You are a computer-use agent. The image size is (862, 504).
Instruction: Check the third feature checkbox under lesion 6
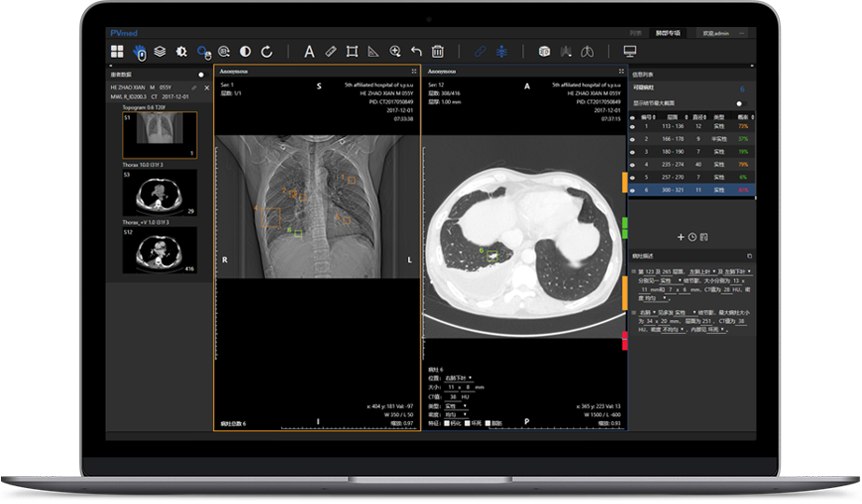[488, 423]
